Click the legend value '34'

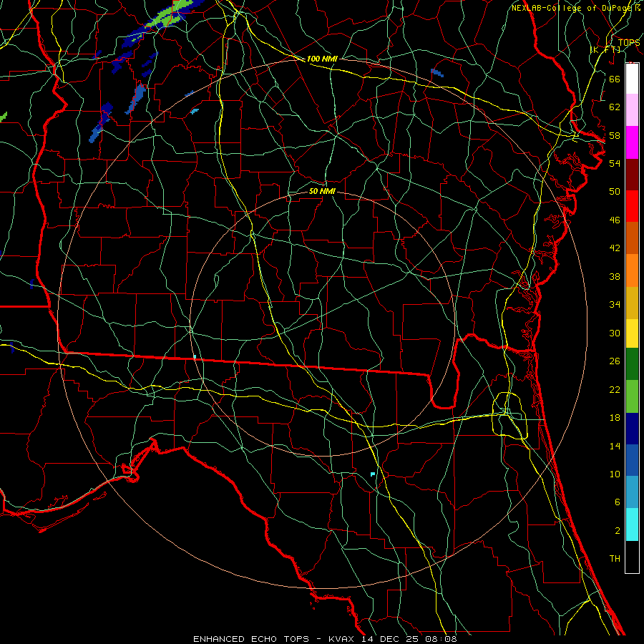(615, 305)
